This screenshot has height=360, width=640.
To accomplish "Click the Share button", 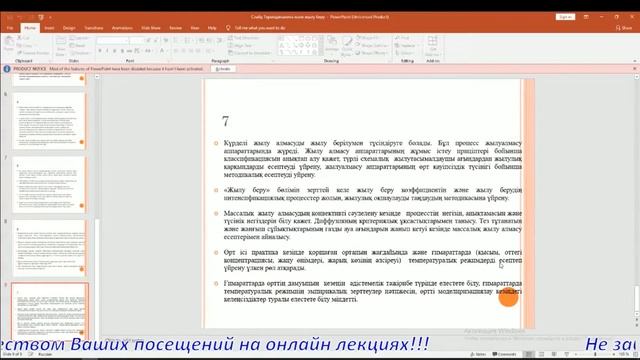I will click(x=624, y=28).
